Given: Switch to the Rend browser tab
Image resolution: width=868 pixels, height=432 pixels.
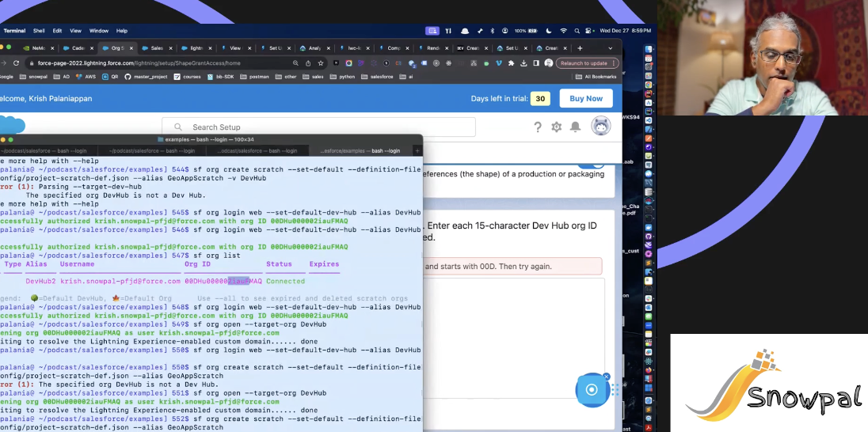Looking at the screenshot, I should [432, 48].
